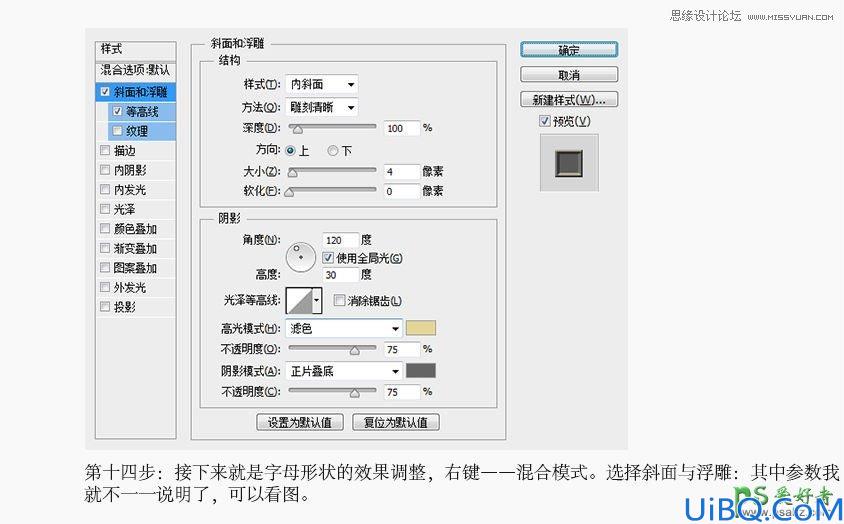Click the gloss contour curve thumbnail
The width and height of the screenshot is (844, 524).
click(299, 301)
